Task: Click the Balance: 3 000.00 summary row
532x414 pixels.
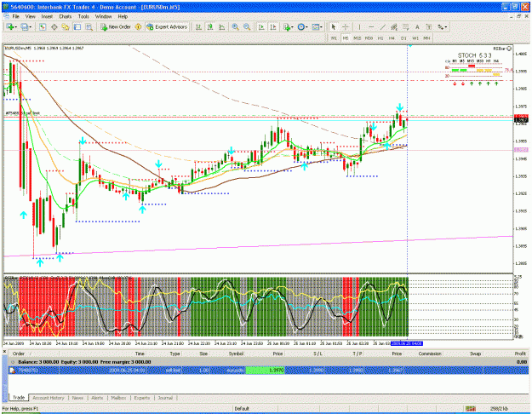Action: tap(268, 362)
